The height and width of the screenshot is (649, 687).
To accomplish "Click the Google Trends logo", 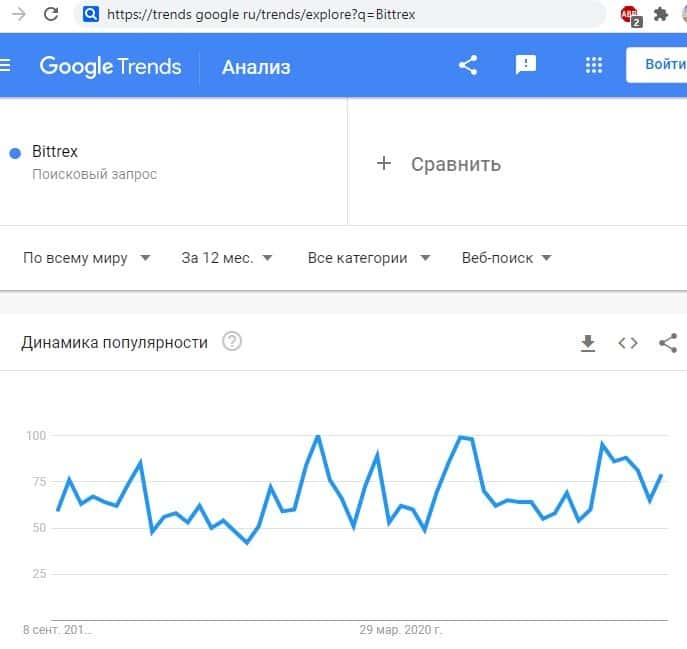I will tap(110, 67).
